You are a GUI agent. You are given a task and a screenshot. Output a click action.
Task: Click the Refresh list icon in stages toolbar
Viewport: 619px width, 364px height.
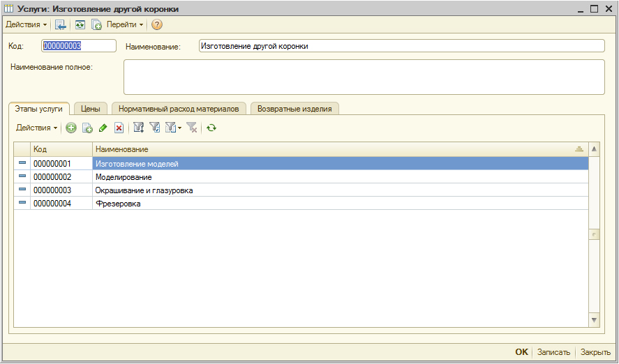click(x=211, y=128)
